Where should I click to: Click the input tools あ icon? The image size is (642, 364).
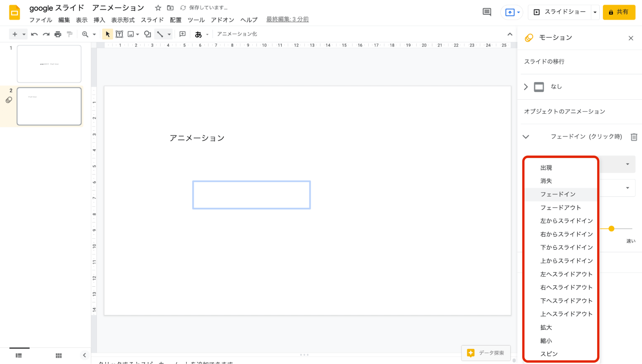(x=198, y=34)
